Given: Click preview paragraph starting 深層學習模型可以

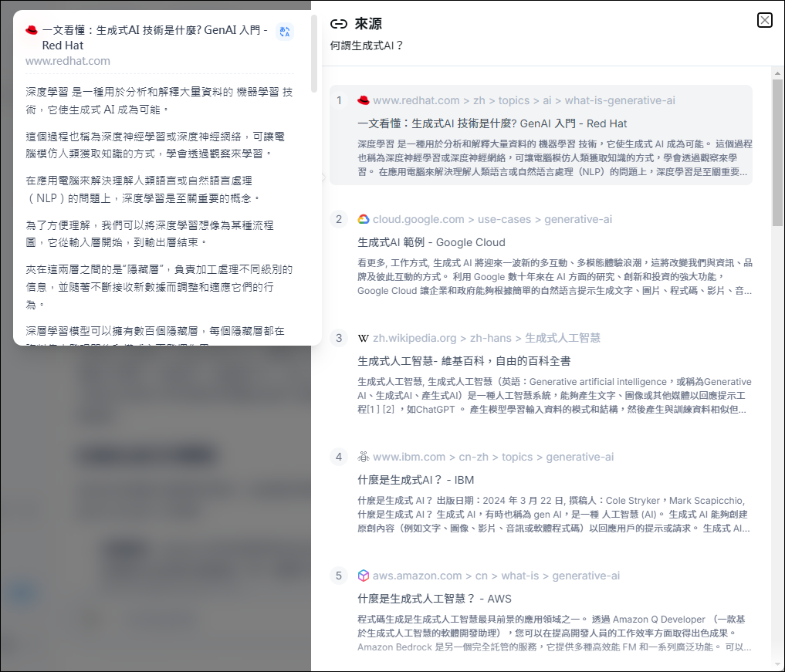Looking at the screenshot, I should tap(155, 335).
